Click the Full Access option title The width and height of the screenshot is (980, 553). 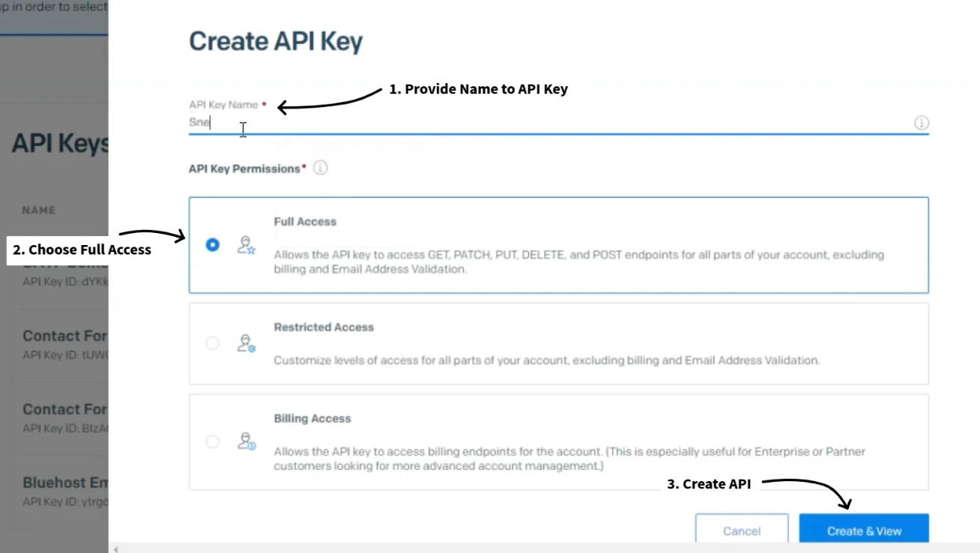305,222
